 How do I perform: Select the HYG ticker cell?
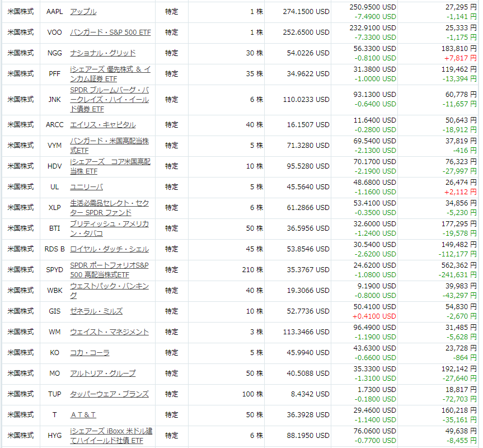point(54,435)
